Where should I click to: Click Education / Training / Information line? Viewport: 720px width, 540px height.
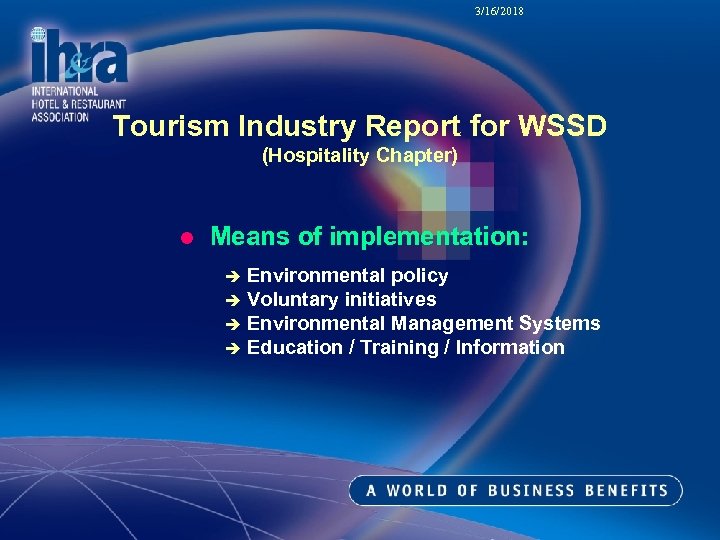click(406, 347)
